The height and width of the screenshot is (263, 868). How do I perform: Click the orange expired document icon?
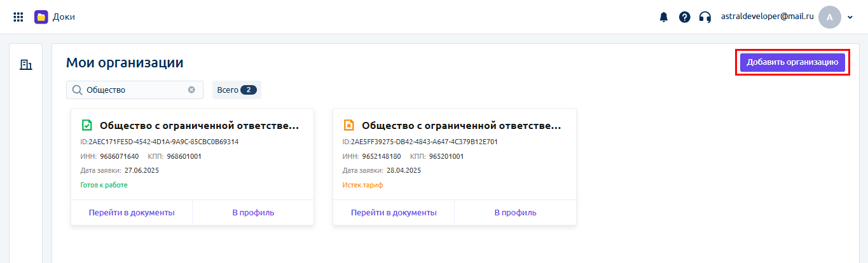click(x=348, y=126)
